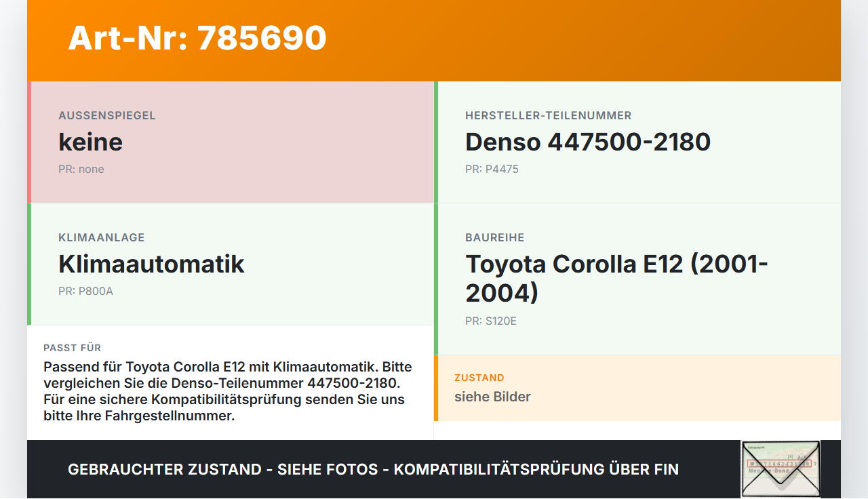
Task: Click the 'BAUREIHE' label
Action: [x=495, y=237]
